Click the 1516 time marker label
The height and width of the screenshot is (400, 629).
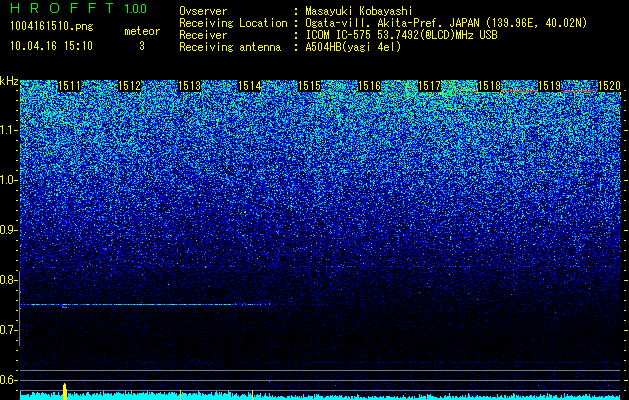pyautogui.click(x=369, y=86)
